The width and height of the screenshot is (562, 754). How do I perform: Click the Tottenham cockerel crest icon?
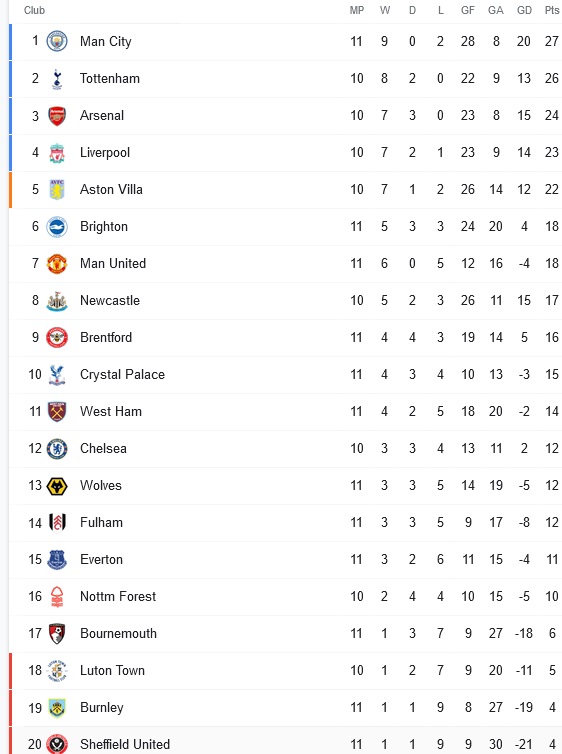point(57,78)
